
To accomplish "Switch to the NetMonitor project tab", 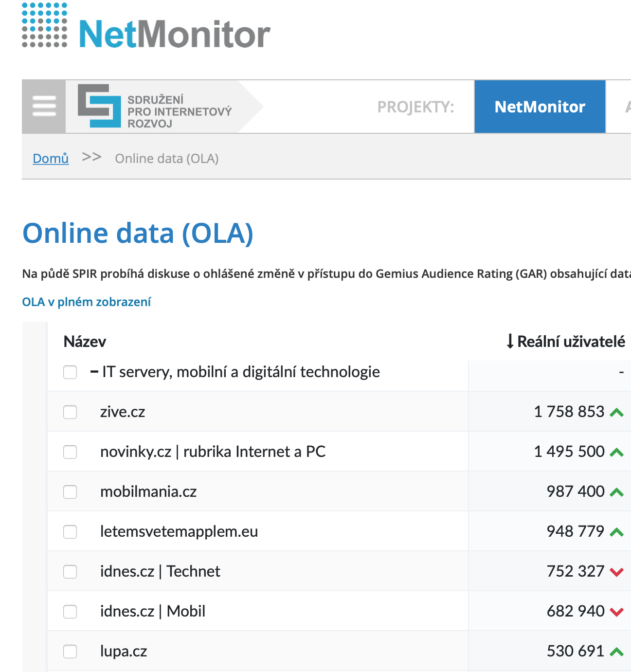I will (x=540, y=107).
